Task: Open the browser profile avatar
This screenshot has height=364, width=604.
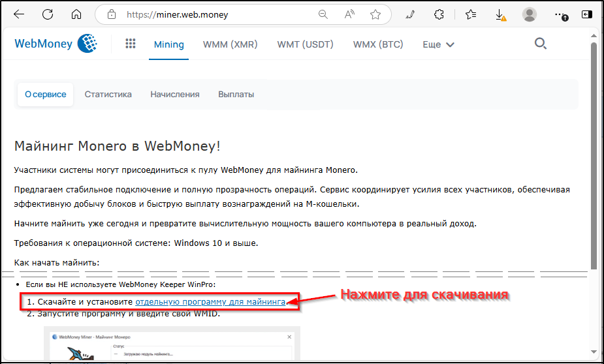Action: pyautogui.click(x=530, y=14)
